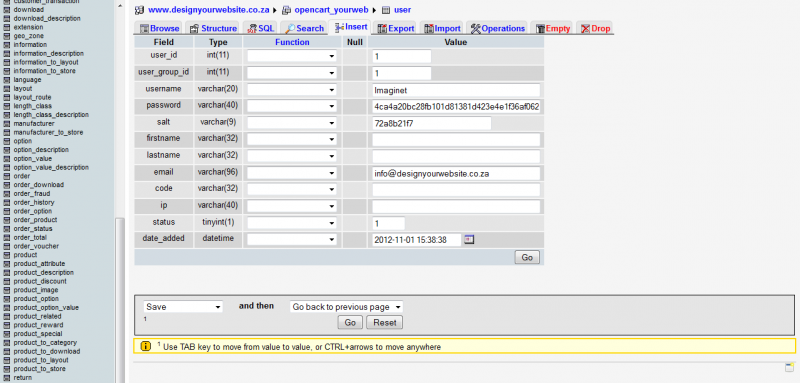The width and height of the screenshot is (800, 383).
Task: Open the opencart_yourweb database link
Action: tap(331, 10)
